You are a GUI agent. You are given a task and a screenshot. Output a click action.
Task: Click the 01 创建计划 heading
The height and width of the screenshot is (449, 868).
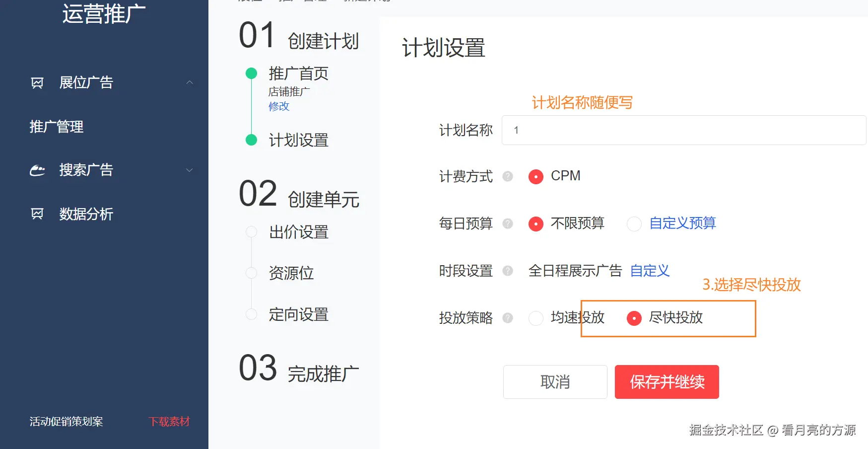click(x=299, y=36)
